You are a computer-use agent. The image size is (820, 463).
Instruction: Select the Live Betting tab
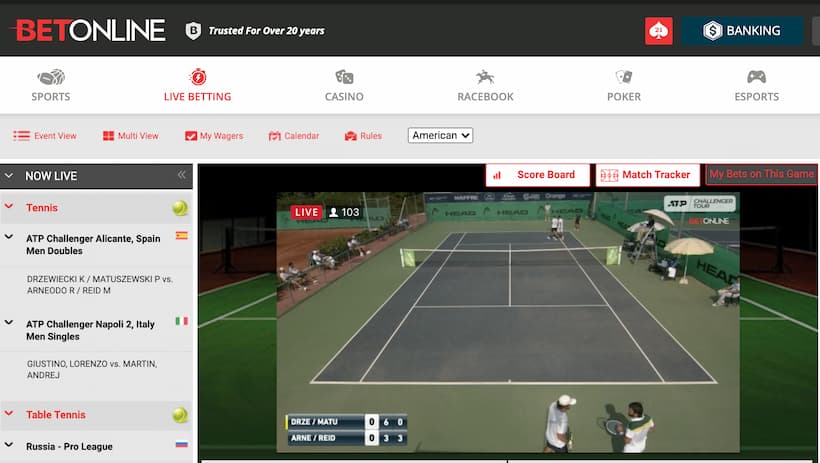197,85
